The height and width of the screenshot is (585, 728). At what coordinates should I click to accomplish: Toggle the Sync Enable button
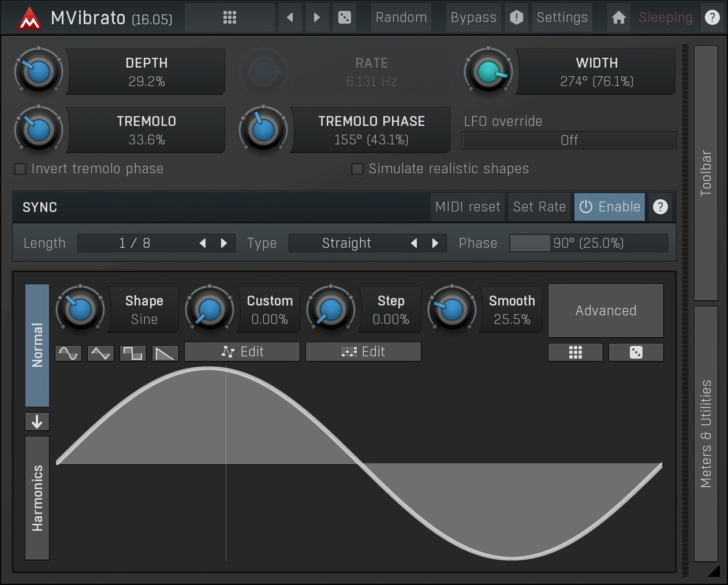point(610,207)
